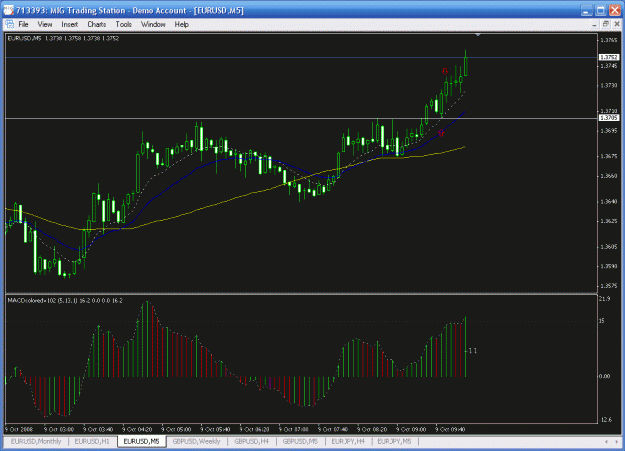This screenshot has height=451, width=625.
Task: Click the 9 Oct 09:40 time axis label
Action: pos(450,430)
